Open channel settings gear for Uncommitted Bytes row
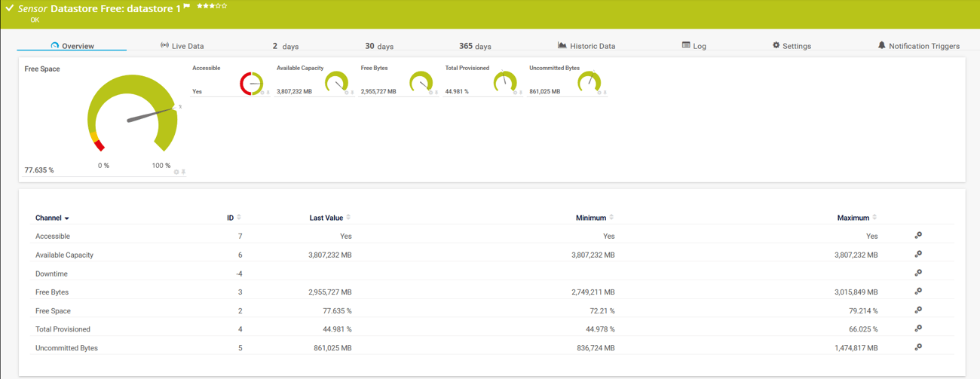This screenshot has width=980, height=379. pyautogui.click(x=918, y=347)
